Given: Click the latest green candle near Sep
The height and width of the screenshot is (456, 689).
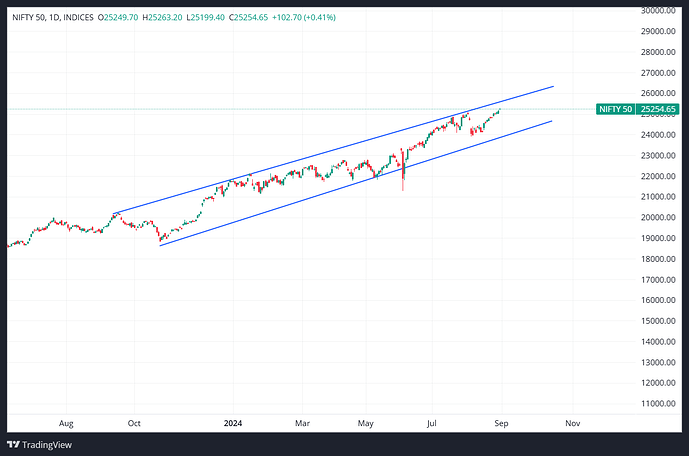Looking at the screenshot, I should 500,110.
